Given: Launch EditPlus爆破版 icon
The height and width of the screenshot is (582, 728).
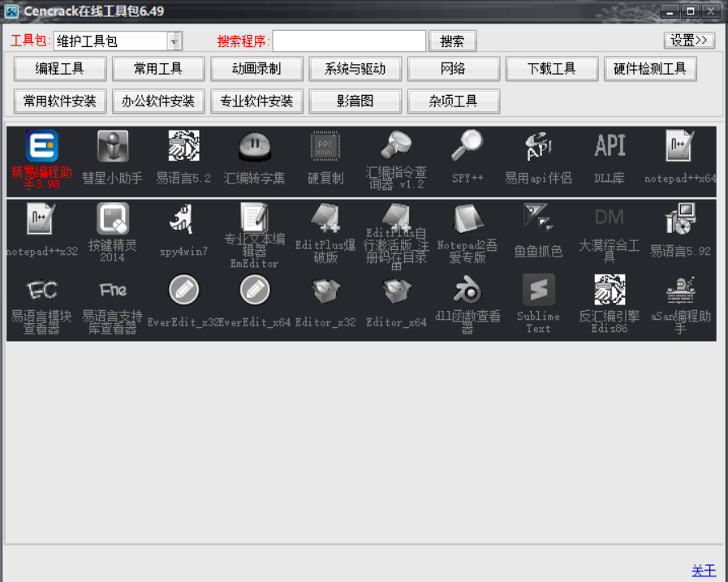Looking at the screenshot, I should pos(325,218).
